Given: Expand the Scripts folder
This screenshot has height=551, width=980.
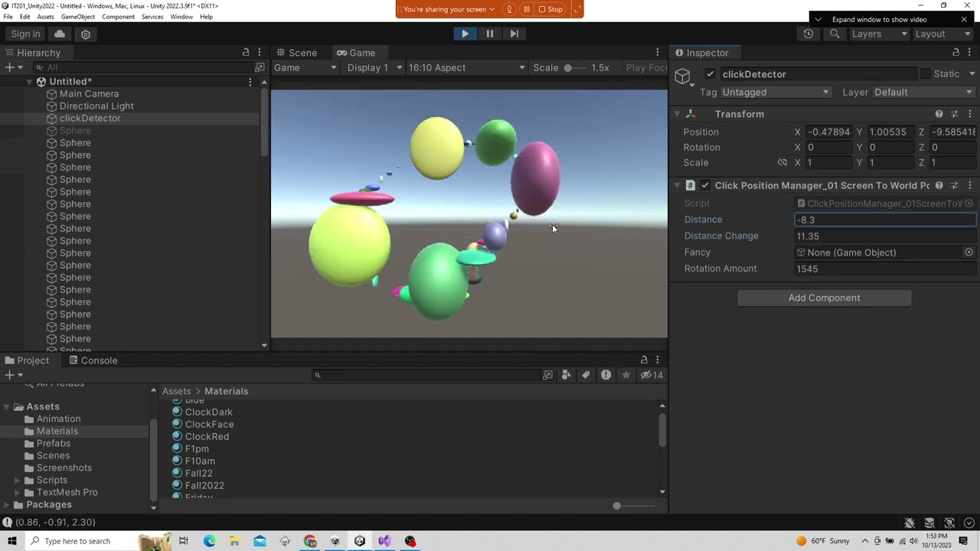Looking at the screenshot, I should 18,480.
